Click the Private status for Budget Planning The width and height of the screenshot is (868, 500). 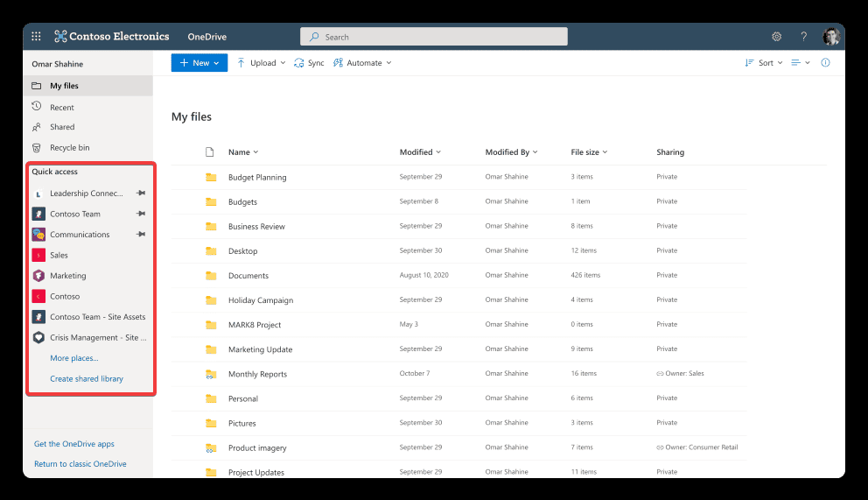667,177
